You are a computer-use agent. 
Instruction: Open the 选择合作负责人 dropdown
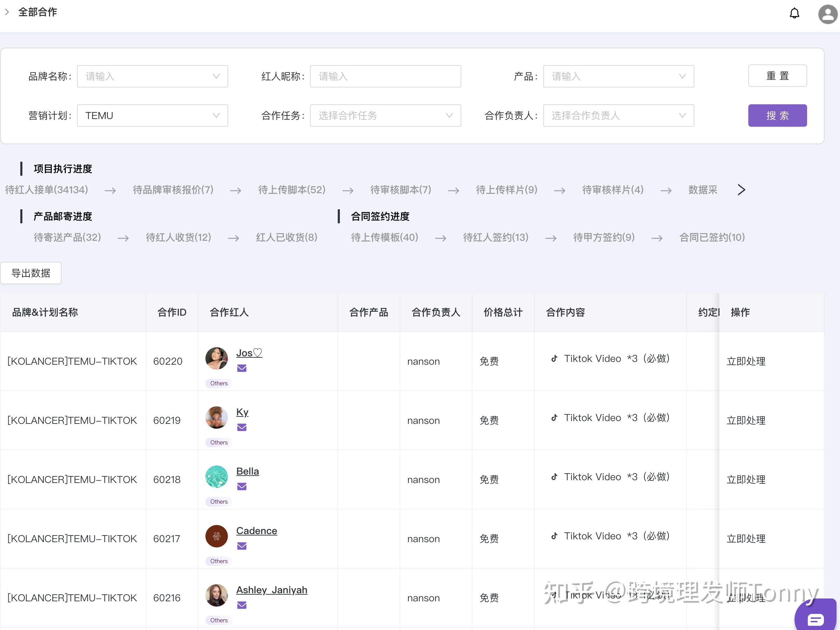[x=618, y=115]
